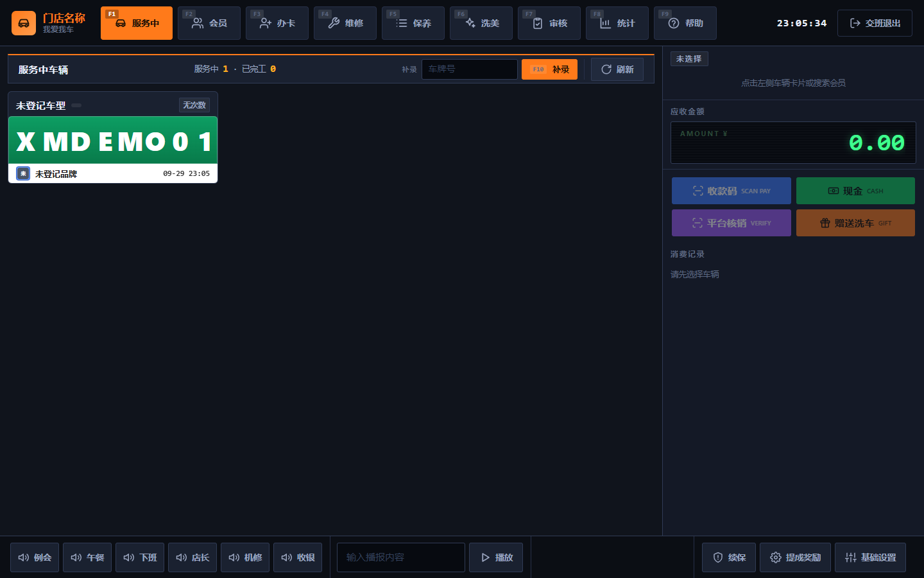Go to the 保养 maintenance list tab
924x578 pixels.
coord(413,23)
